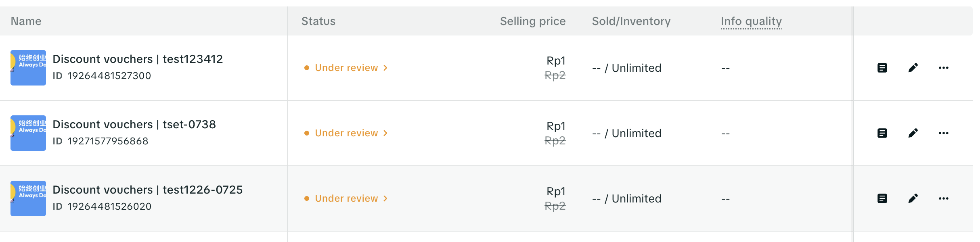Open details icon for tset-0738 voucher
Viewport: 980px width, 242px height.
[x=882, y=133]
